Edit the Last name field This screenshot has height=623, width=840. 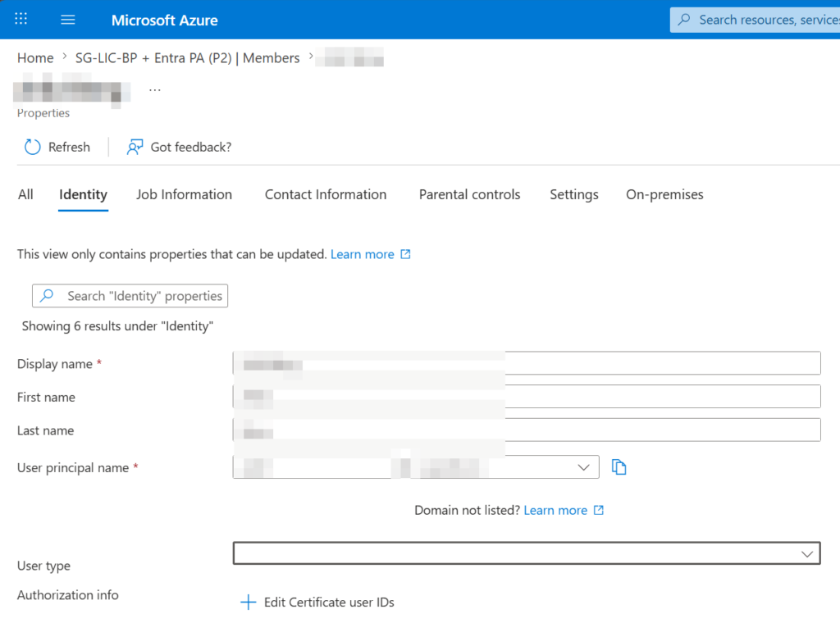pyautogui.click(x=527, y=430)
